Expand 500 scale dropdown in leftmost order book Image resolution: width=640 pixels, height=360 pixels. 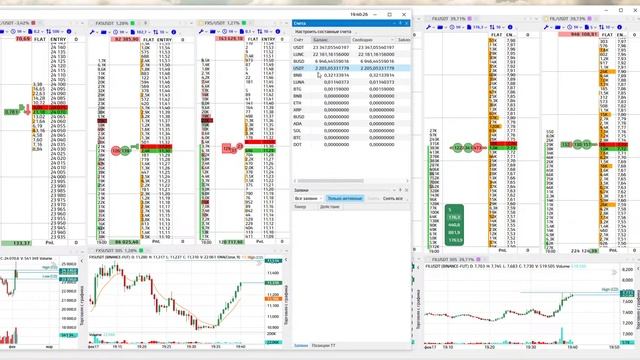tap(62, 31)
